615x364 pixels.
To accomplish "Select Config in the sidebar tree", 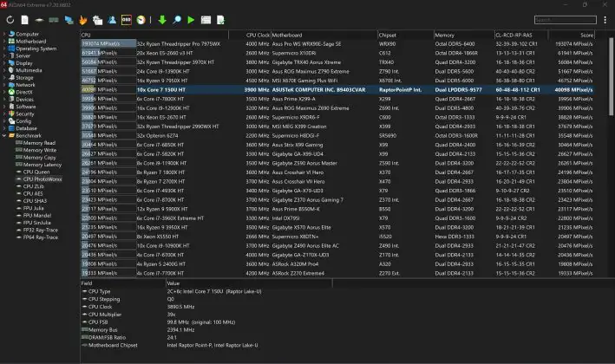I will click(x=23, y=121).
